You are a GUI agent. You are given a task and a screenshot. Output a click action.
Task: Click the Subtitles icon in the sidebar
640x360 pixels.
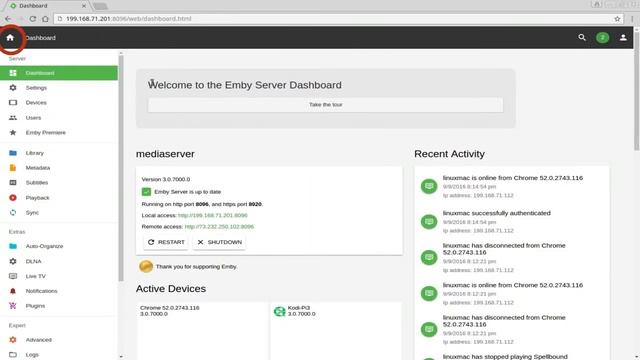[13, 182]
